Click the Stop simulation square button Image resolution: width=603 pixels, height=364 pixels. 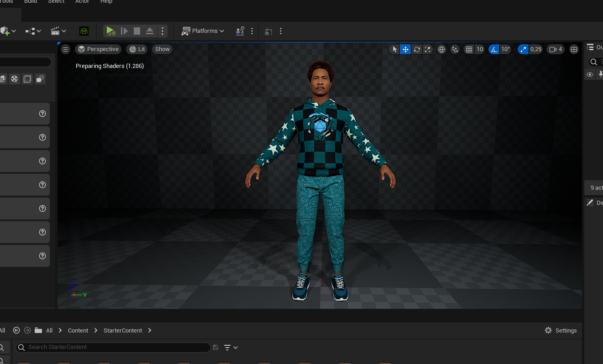click(x=137, y=31)
